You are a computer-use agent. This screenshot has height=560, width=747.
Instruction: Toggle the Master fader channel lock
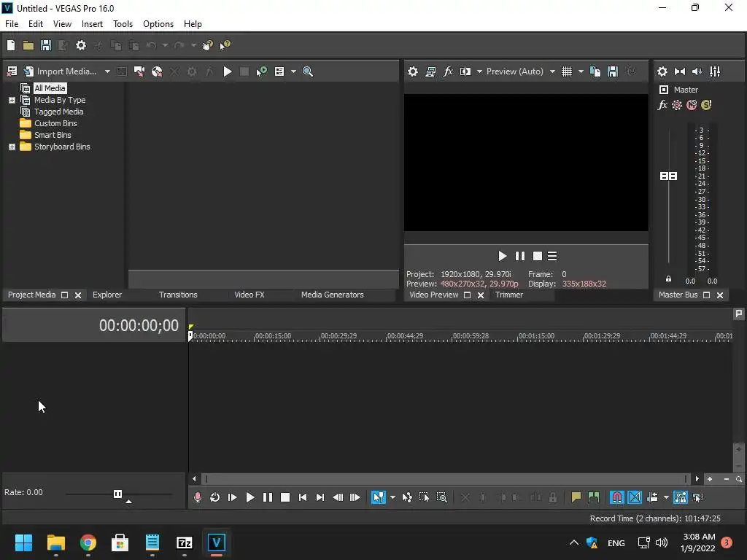[668, 279]
